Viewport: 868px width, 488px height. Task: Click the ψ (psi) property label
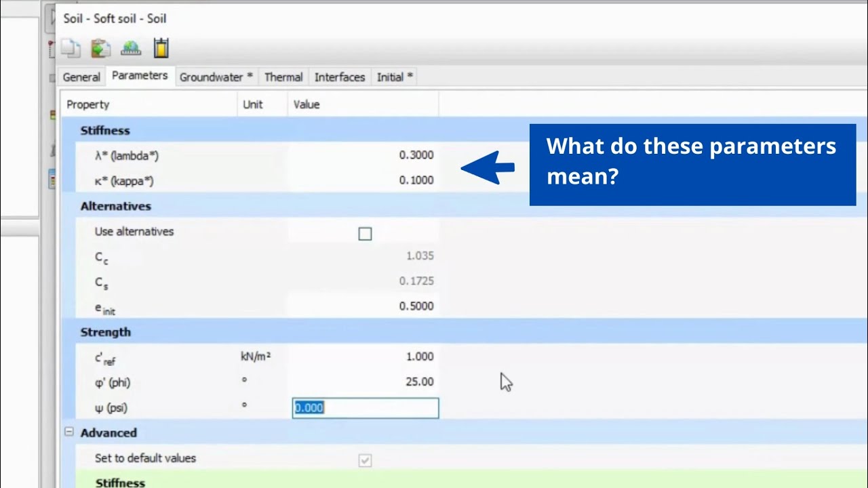(111, 408)
